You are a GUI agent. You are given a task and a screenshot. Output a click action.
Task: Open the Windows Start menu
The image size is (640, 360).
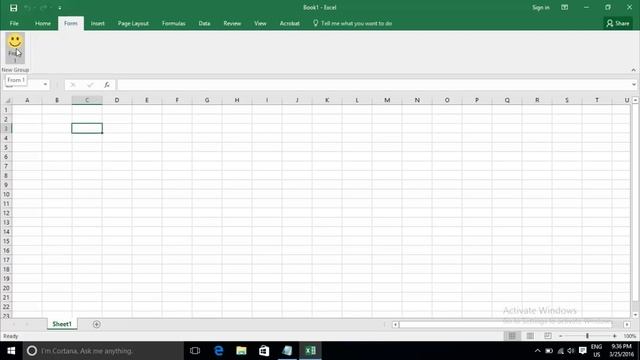coord(11,351)
